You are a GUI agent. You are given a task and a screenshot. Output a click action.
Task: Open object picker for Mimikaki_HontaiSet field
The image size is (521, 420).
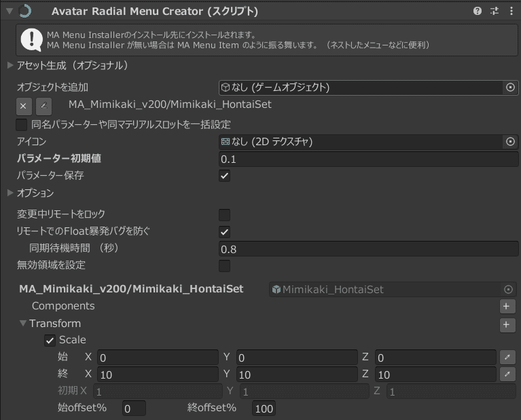508,290
